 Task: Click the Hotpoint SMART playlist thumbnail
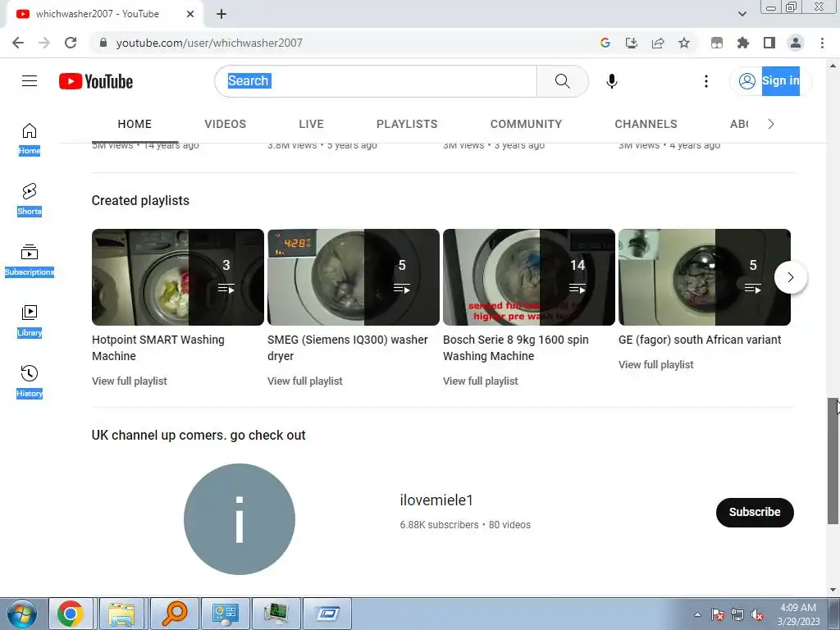(x=178, y=277)
